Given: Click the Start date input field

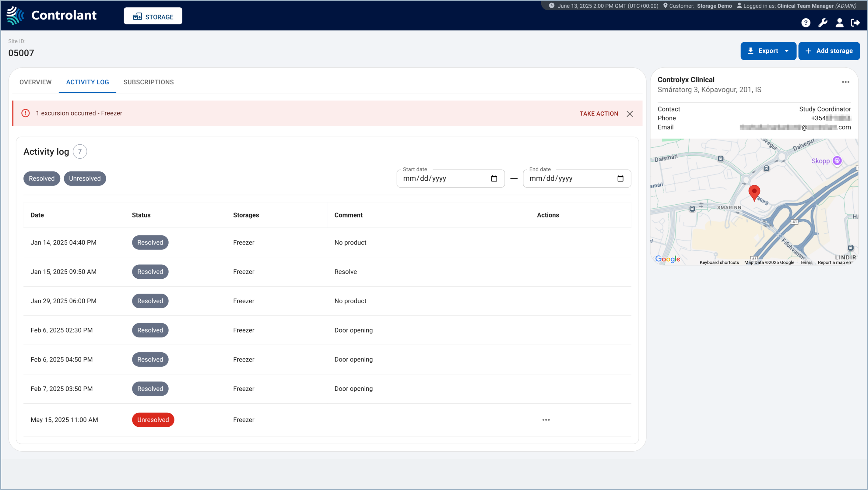Looking at the screenshot, I should coord(451,178).
